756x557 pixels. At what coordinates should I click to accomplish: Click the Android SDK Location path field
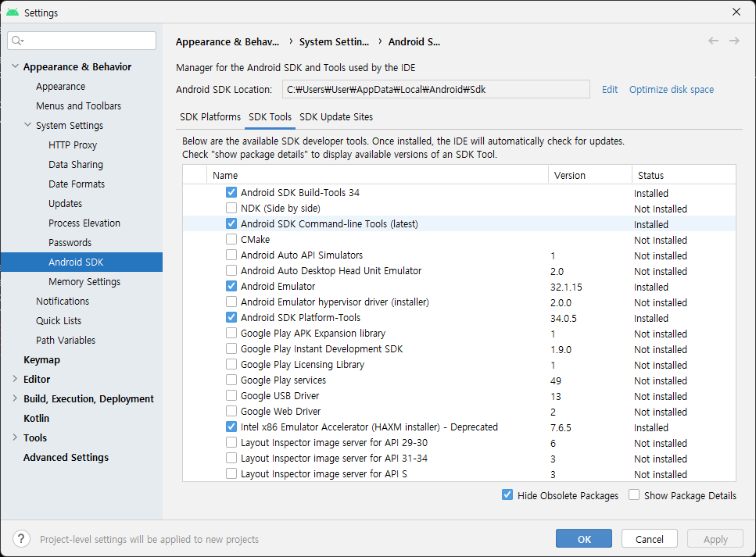pyautogui.click(x=436, y=89)
